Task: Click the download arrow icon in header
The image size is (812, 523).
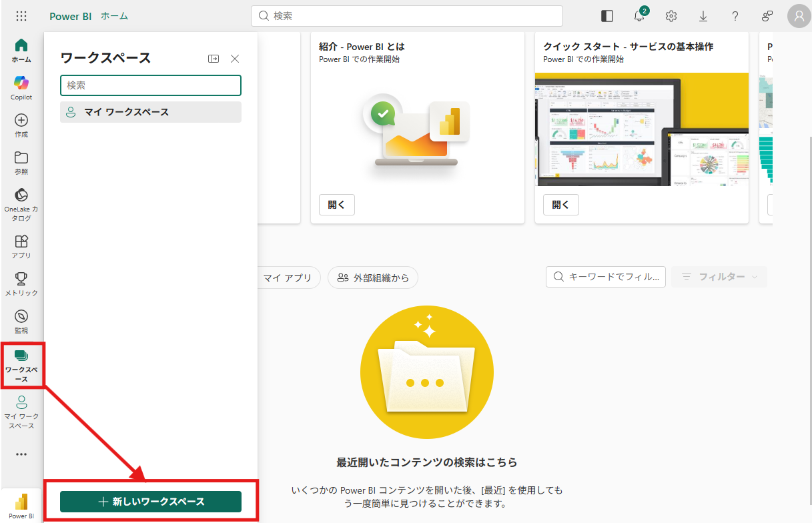Action: pyautogui.click(x=703, y=16)
